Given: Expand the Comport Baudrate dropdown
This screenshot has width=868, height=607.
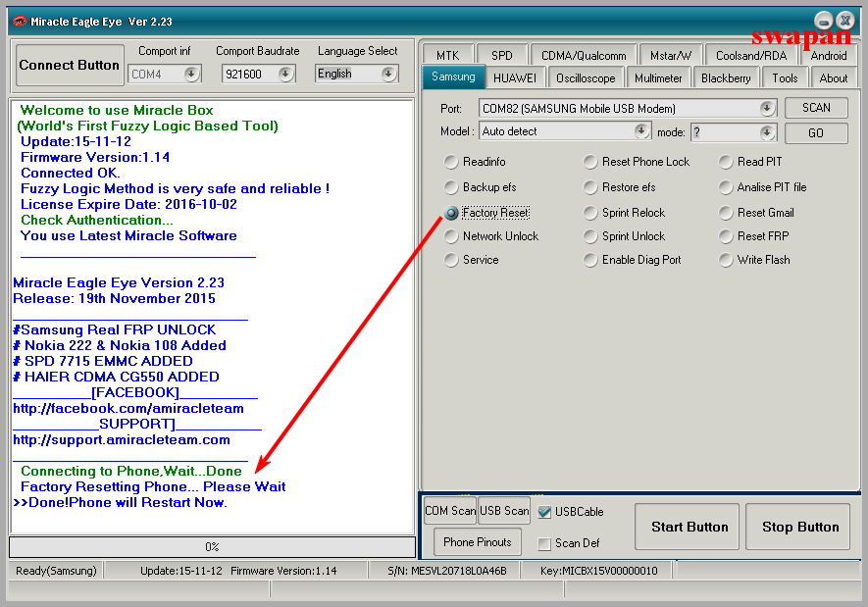Looking at the screenshot, I should tap(285, 74).
